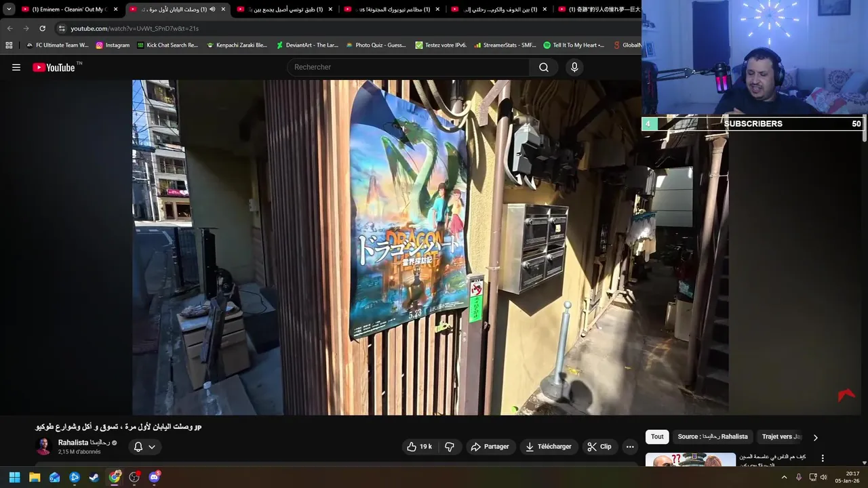
Task: Open notification bell dropdown for Rahalista
Action: pyautogui.click(x=144, y=447)
